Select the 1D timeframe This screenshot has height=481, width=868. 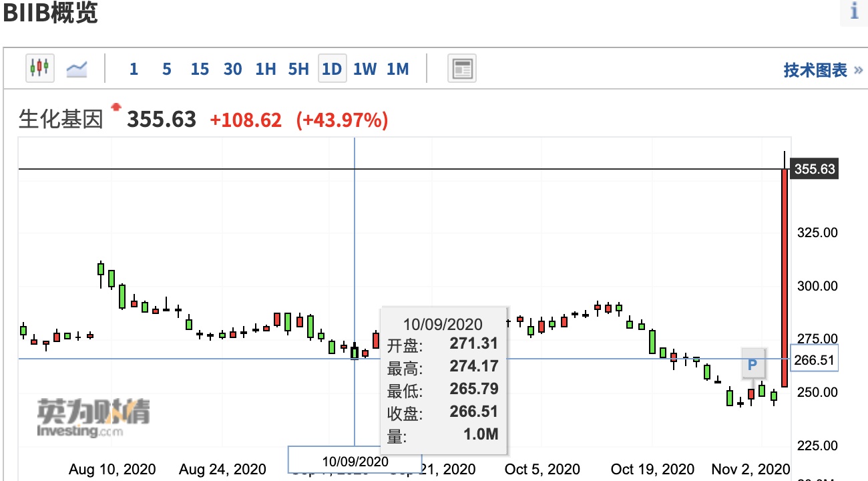(x=332, y=69)
